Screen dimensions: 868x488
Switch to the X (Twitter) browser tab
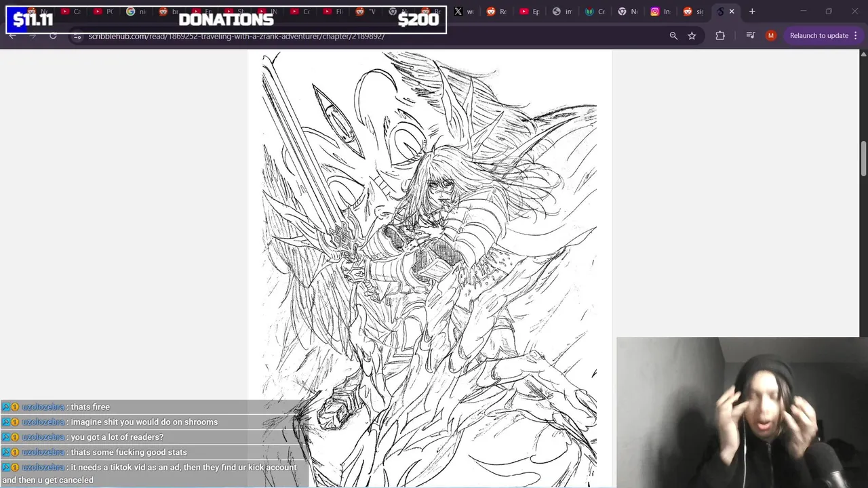[465, 12]
